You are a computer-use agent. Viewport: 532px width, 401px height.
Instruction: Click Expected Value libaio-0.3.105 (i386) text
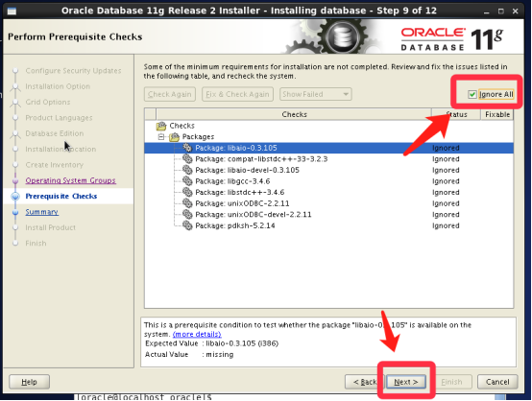[x=242, y=343]
